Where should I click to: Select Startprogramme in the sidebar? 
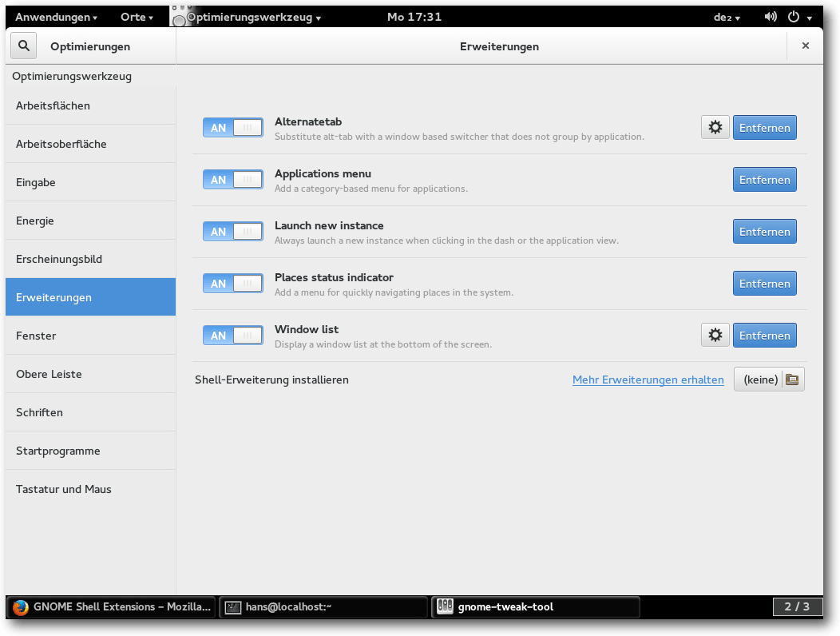(90, 451)
